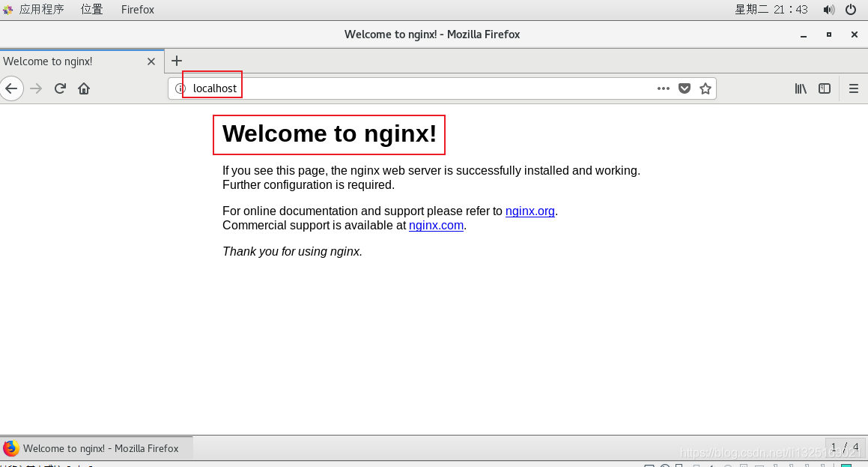The image size is (868, 467).
Task: Open the Firefox hamburger menu
Action: point(853,88)
